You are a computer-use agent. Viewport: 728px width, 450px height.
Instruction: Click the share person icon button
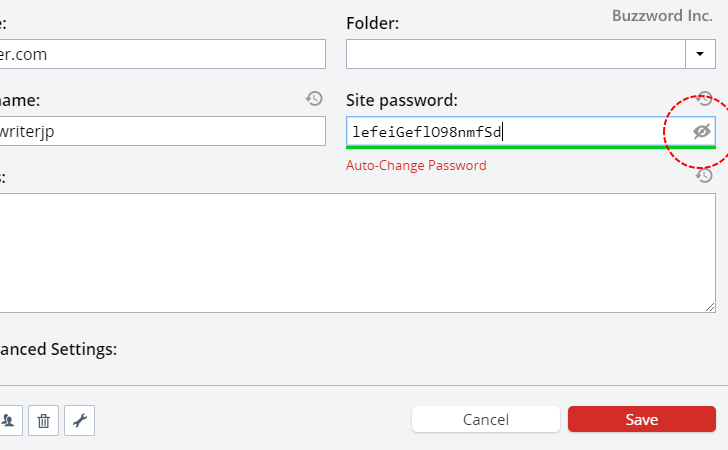point(8,420)
